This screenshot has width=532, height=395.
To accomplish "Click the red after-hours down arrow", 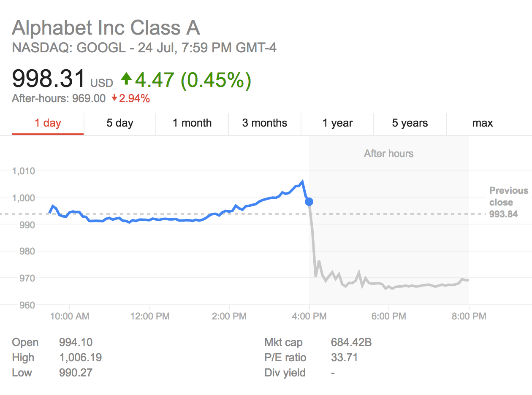I will coord(114,99).
